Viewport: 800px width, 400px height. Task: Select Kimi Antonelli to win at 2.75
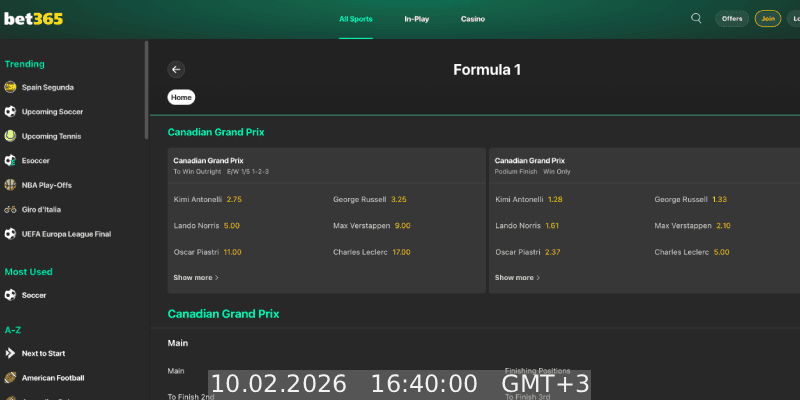pyautogui.click(x=208, y=199)
